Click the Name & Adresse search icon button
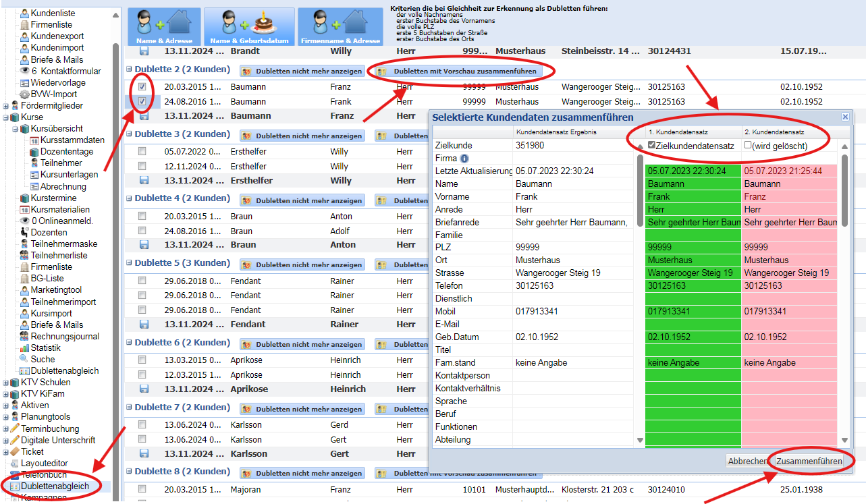 tap(164, 26)
